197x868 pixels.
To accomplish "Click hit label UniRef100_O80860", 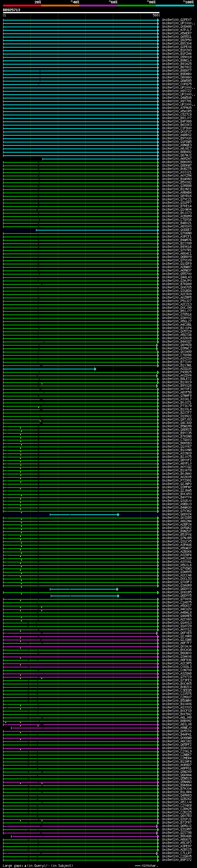I will (176, 78).
